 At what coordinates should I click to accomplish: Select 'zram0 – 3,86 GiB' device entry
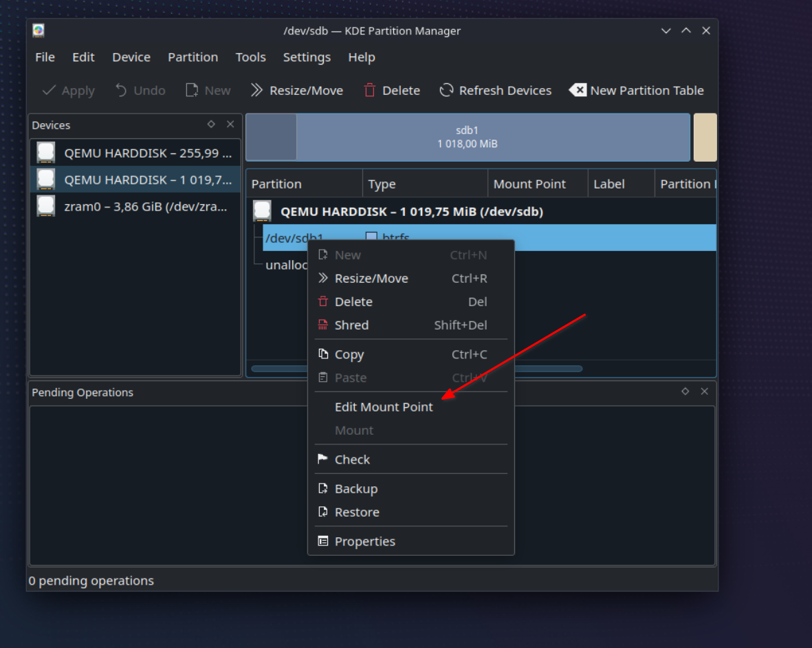[135, 206]
